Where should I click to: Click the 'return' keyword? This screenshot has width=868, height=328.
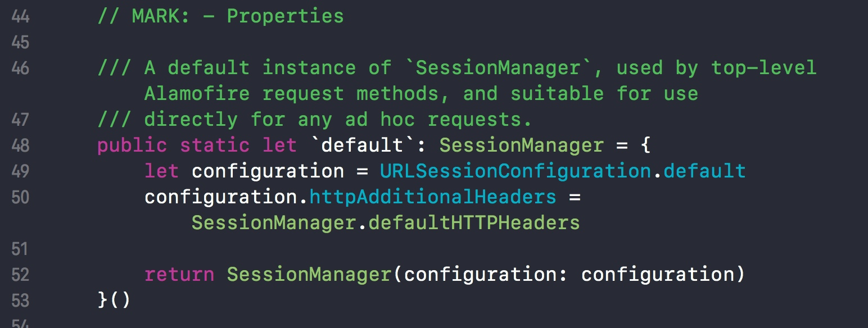pos(179,275)
